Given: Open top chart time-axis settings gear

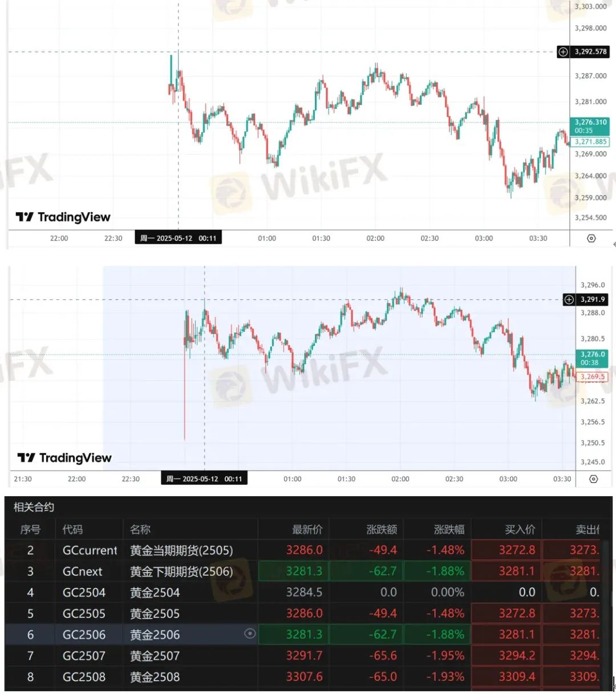Looking at the screenshot, I should (591, 238).
